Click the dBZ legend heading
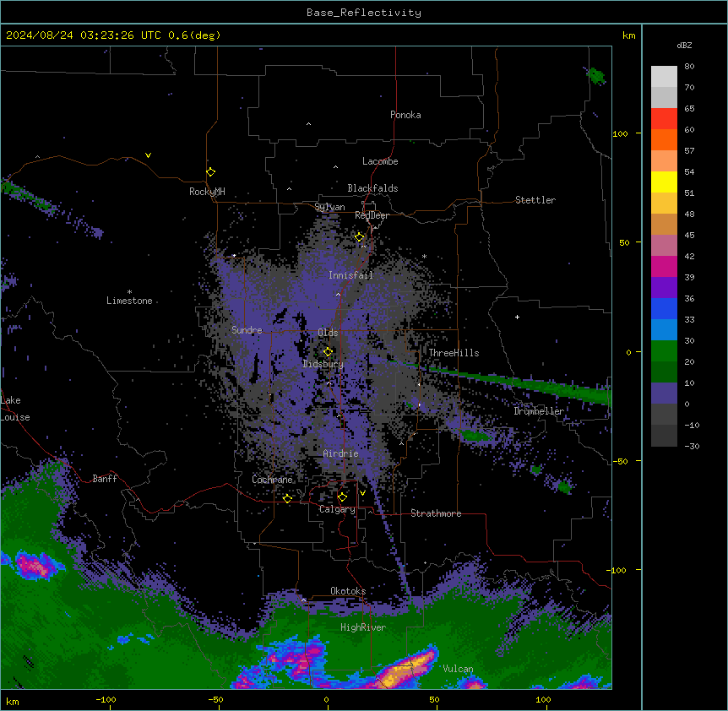 [x=684, y=45]
